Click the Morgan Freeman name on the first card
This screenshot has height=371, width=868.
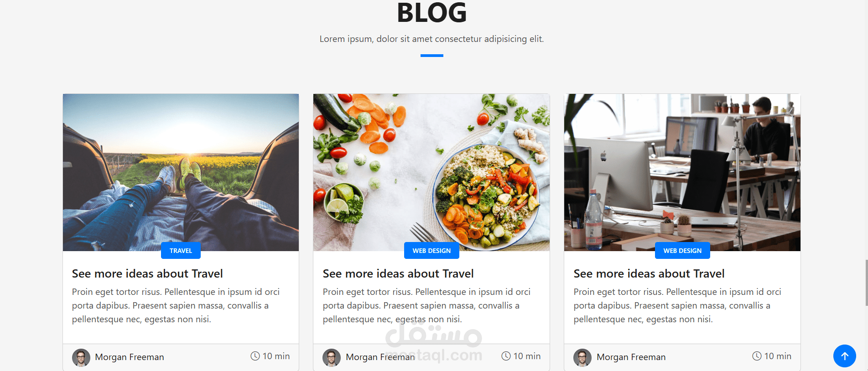tap(130, 357)
